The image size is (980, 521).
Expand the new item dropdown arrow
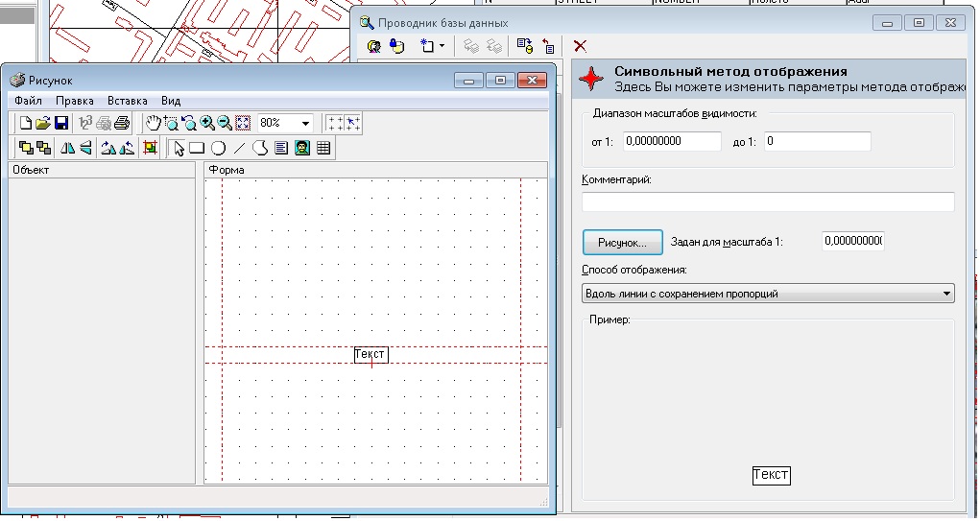[442, 46]
